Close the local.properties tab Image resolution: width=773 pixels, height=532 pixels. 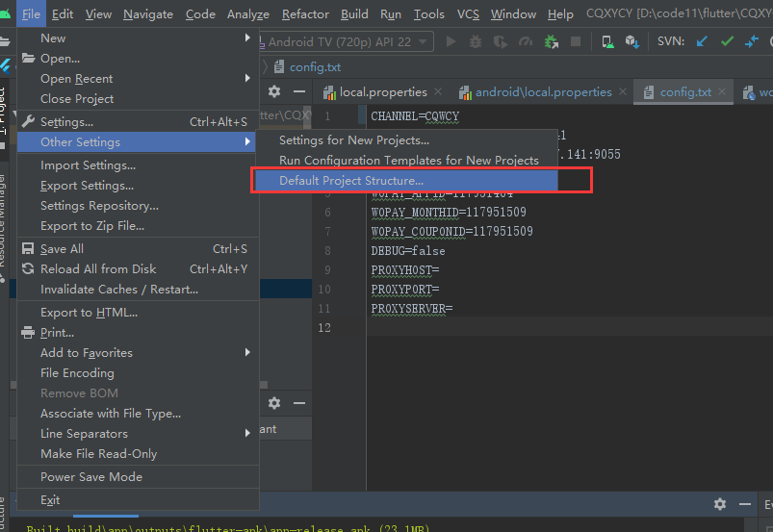pos(438,91)
